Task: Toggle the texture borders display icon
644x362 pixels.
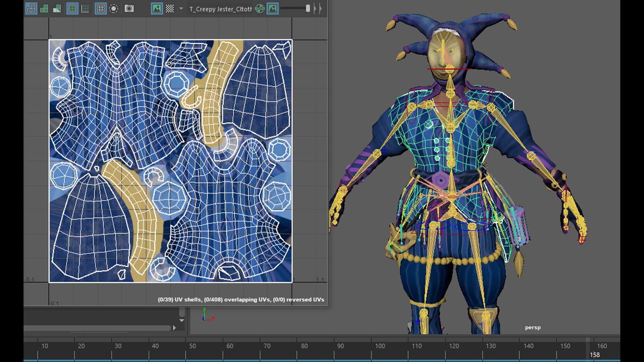Action: point(72,9)
